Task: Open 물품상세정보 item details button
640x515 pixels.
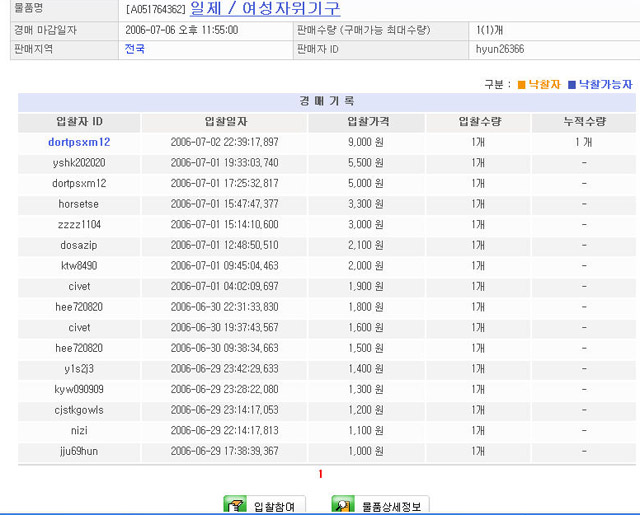Action: click(379, 505)
